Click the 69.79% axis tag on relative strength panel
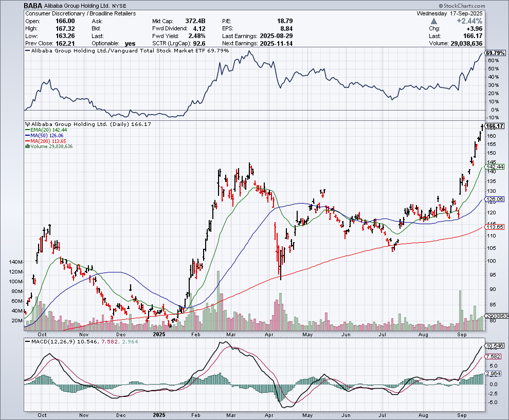This screenshot has width=509, height=420. click(495, 53)
